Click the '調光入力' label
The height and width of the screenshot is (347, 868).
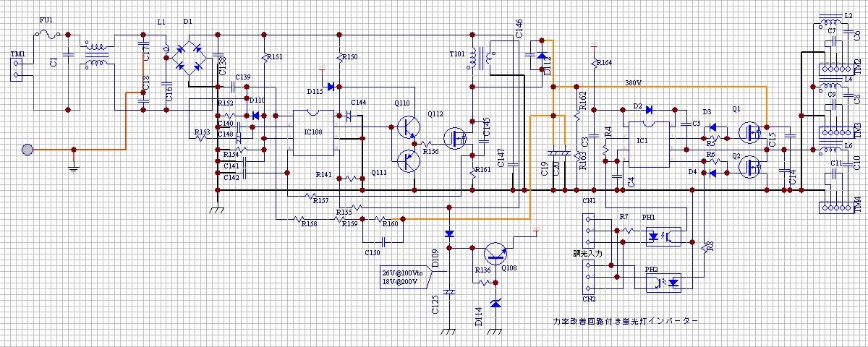pos(587,254)
